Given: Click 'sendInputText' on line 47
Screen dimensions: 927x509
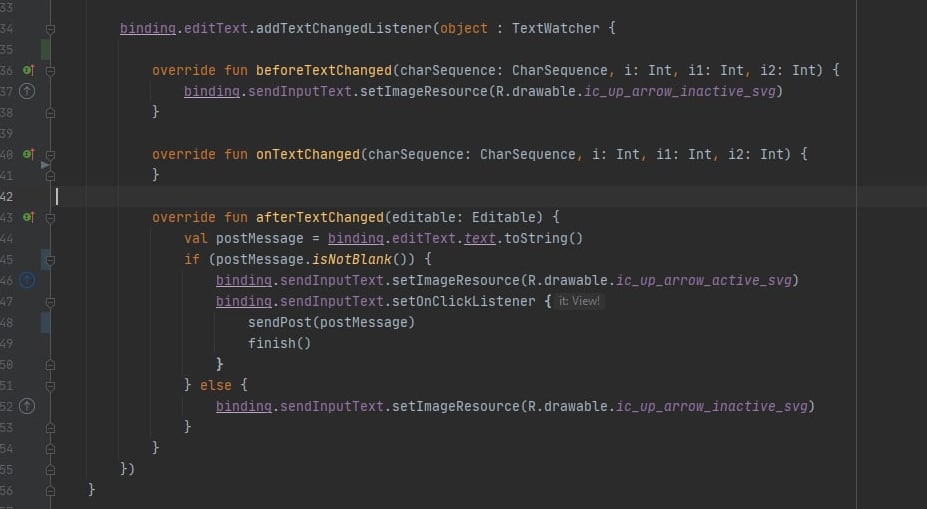Looking at the screenshot, I should (x=332, y=301).
